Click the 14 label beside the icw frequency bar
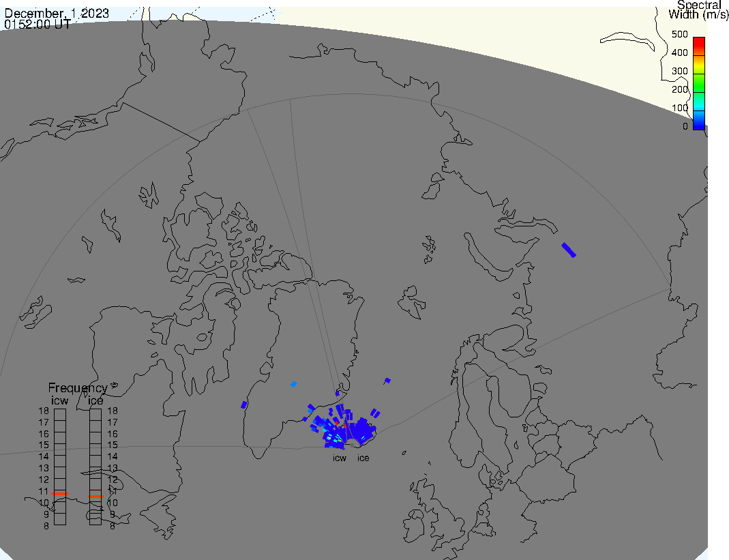Image resolution: width=729 pixels, height=560 pixels. (x=44, y=456)
